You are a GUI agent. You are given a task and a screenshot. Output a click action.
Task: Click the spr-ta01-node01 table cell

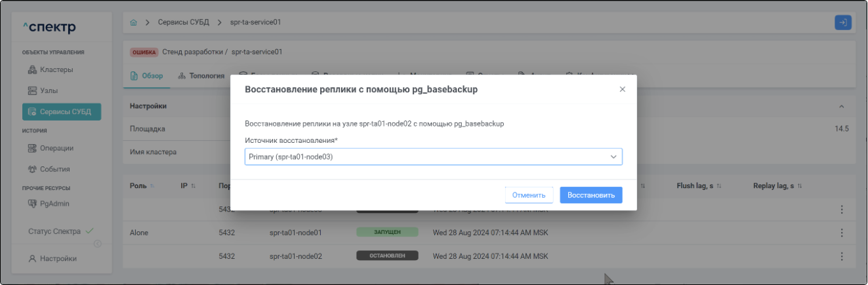(x=295, y=233)
